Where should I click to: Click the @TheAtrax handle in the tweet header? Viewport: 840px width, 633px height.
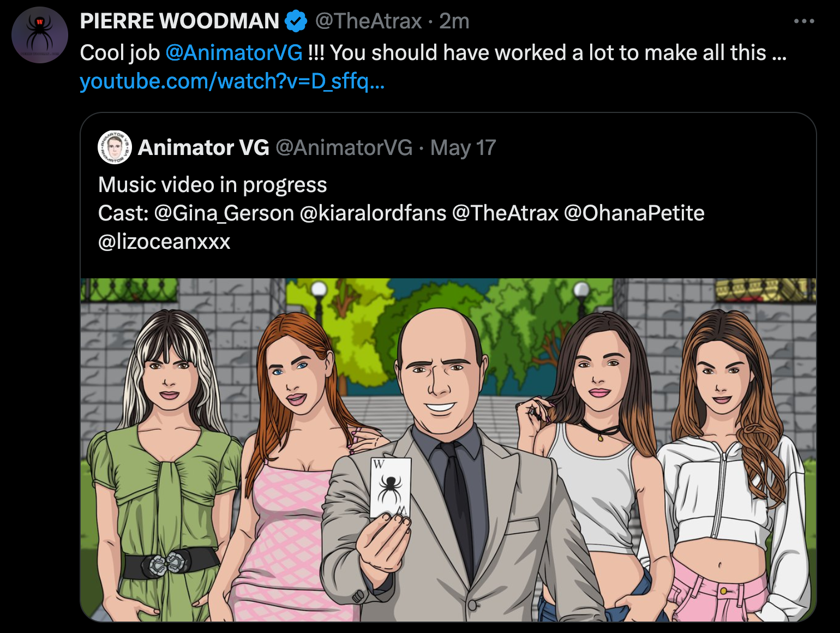click(368, 21)
